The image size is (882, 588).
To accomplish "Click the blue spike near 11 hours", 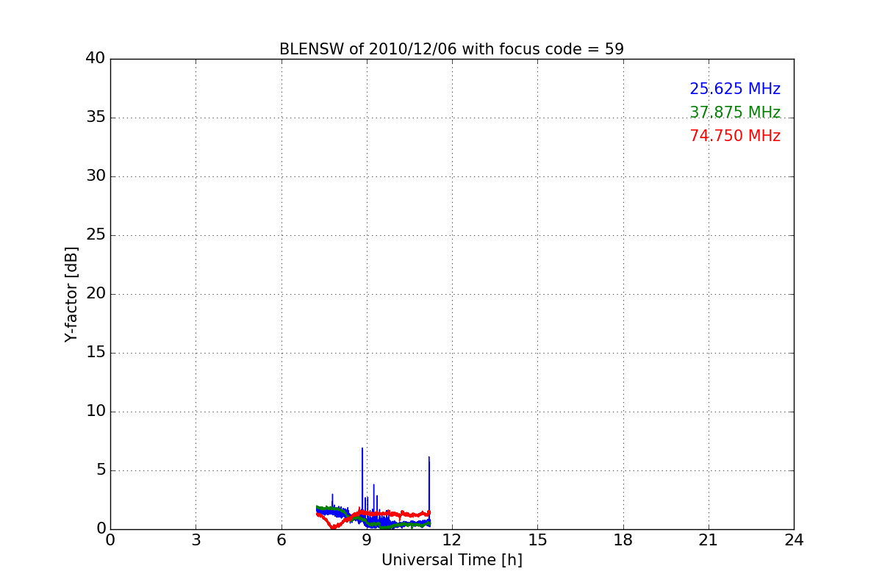I will tap(429, 485).
